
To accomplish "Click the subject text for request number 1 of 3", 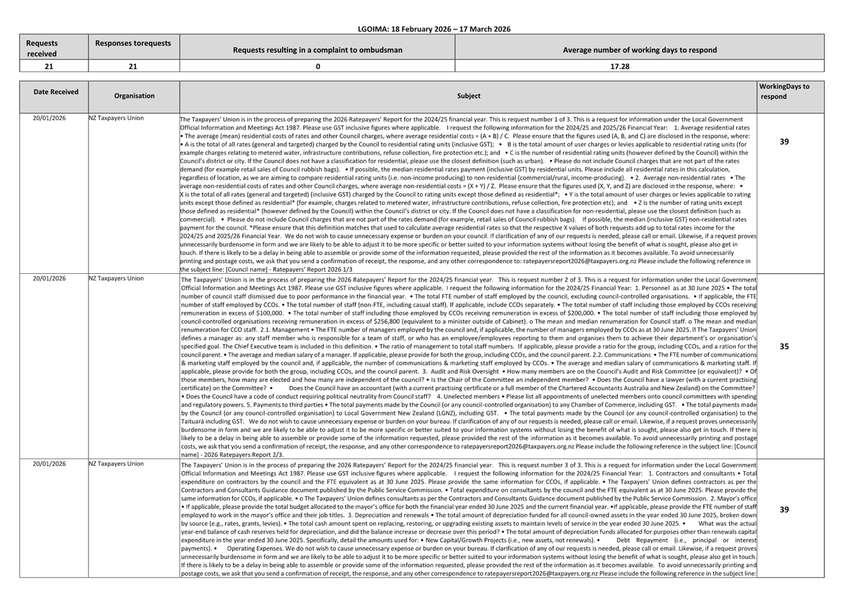I will [468, 194].
